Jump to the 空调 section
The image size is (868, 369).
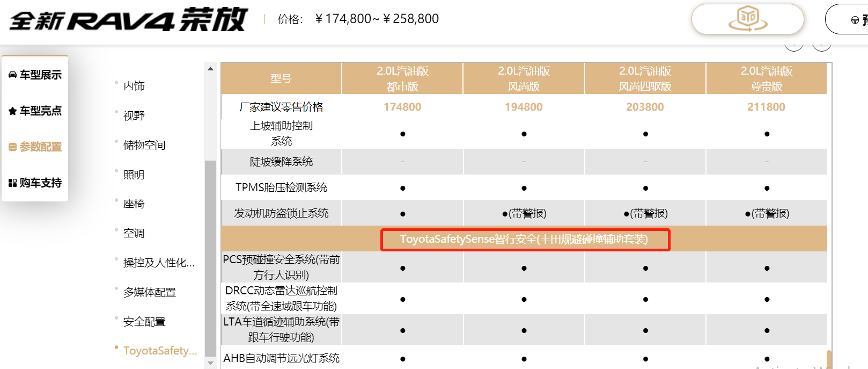tap(134, 233)
